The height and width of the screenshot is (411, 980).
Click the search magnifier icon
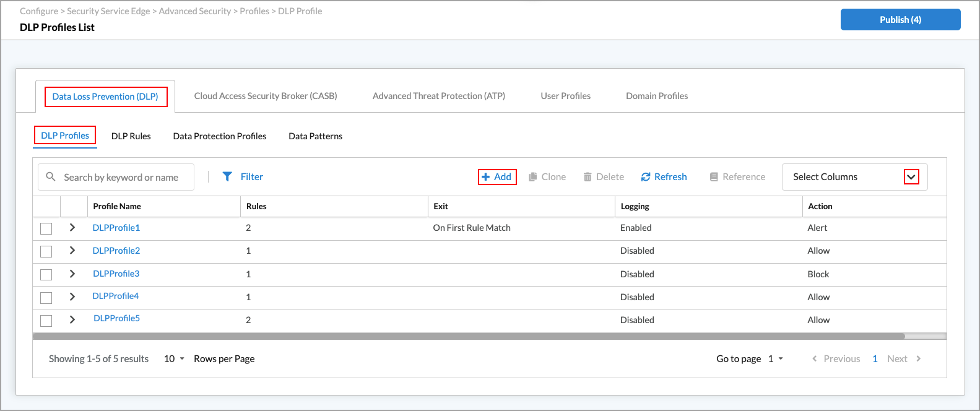pyautogui.click(x=51, y=176)
